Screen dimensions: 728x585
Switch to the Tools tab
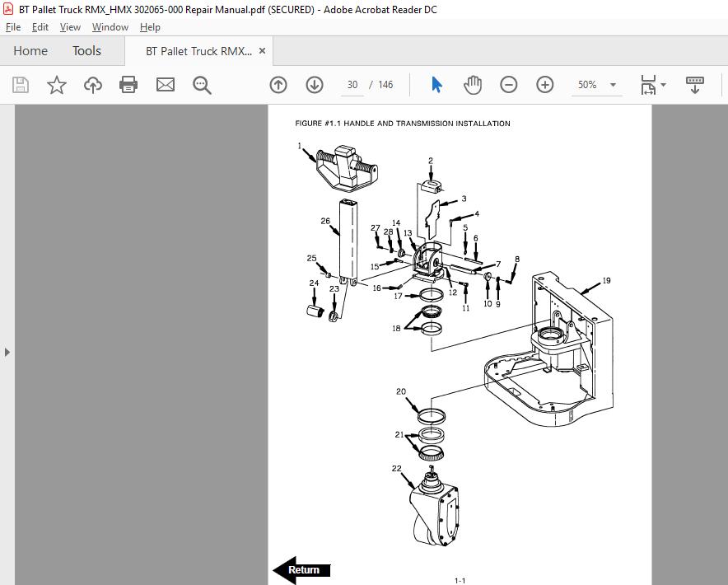[x=86, y=50]
